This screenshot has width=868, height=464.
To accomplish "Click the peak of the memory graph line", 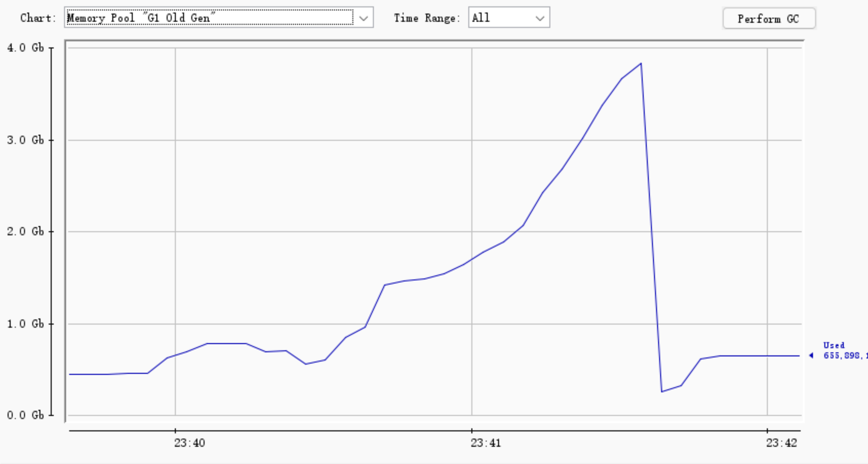I will [641, 64].
